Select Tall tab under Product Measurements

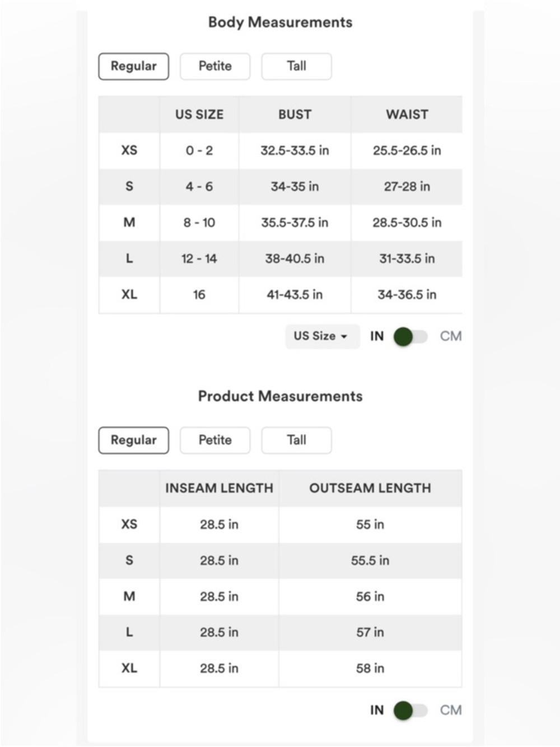tap(296, 440)
